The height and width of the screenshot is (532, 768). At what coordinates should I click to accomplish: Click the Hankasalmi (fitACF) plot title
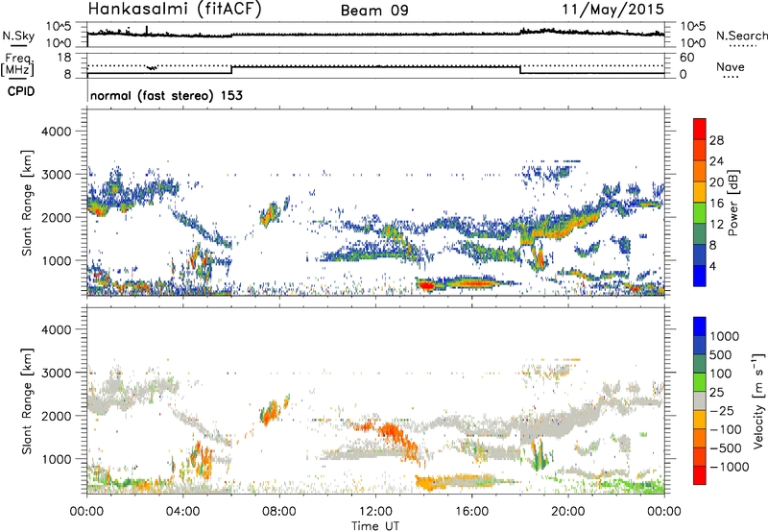tap(175, 10)
